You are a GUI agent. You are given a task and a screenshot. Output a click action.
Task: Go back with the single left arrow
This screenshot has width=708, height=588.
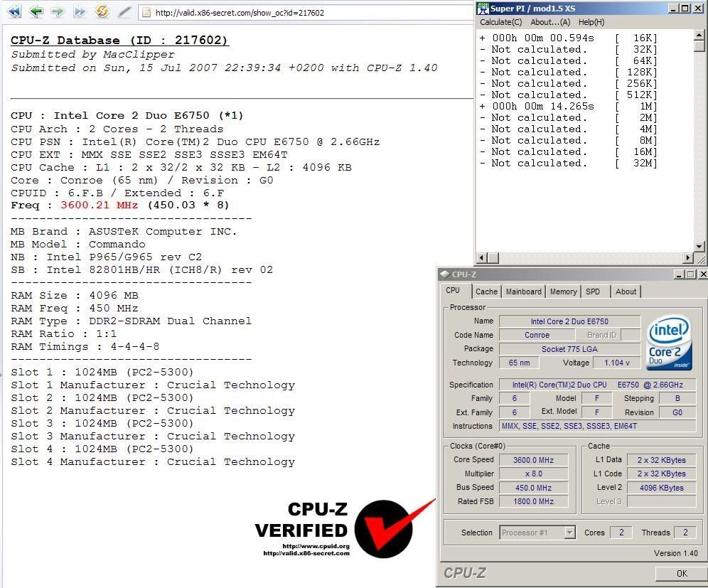[36, 11]
